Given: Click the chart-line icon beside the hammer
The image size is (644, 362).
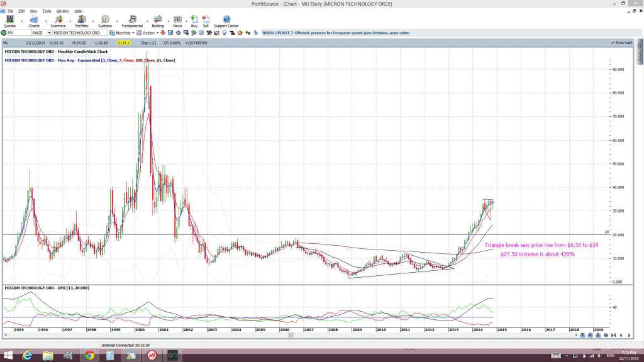Looking at the screenshot, I should 217,33.
